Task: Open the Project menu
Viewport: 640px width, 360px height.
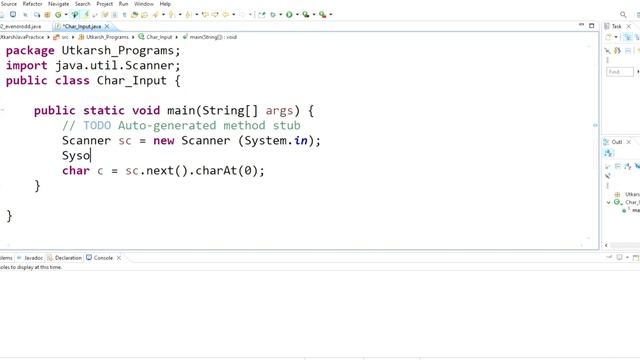Action: click(104, 4)
